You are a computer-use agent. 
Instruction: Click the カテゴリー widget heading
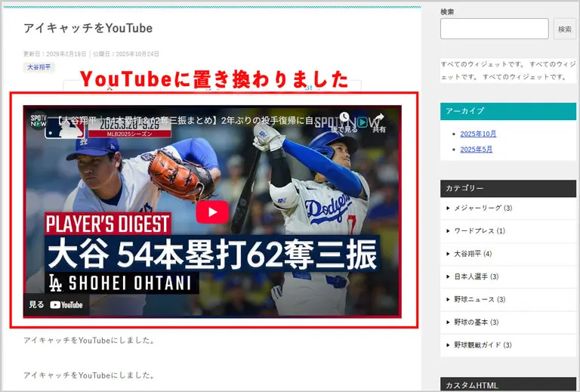(507, 189)
